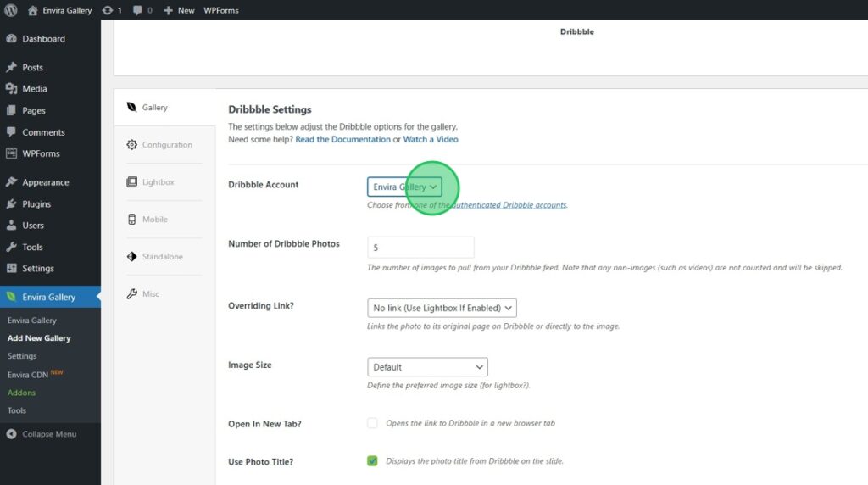Viewport: 868px width, 485px height.
Task: Open the Addons submenu item
Action: tap(21, 393)
